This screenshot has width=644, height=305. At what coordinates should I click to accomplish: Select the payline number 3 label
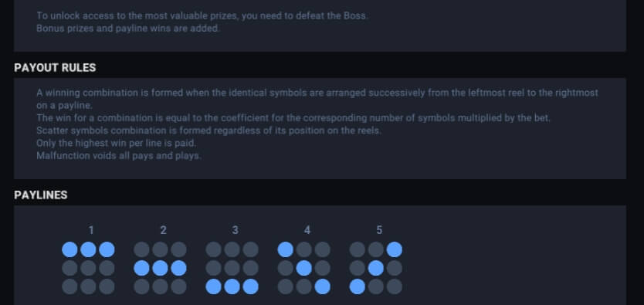tap(235, 230)
